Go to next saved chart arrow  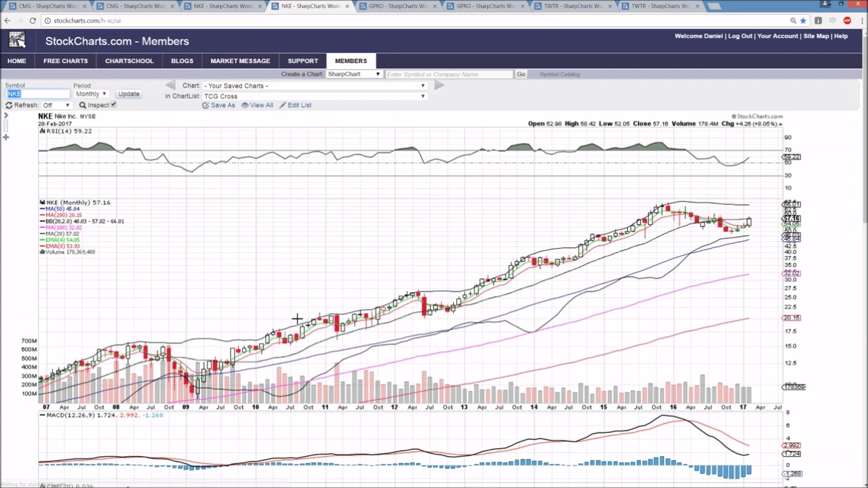[439, 85]
